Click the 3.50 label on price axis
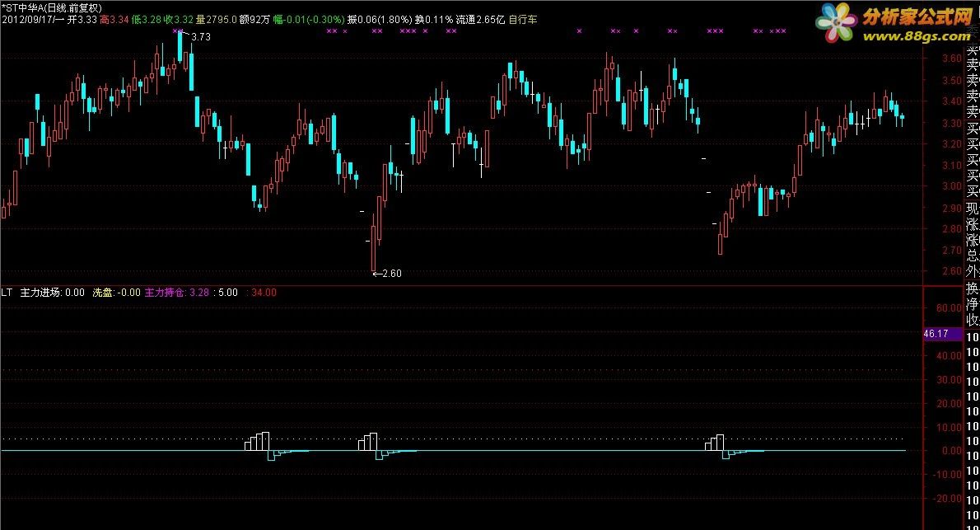 (952, 80)
